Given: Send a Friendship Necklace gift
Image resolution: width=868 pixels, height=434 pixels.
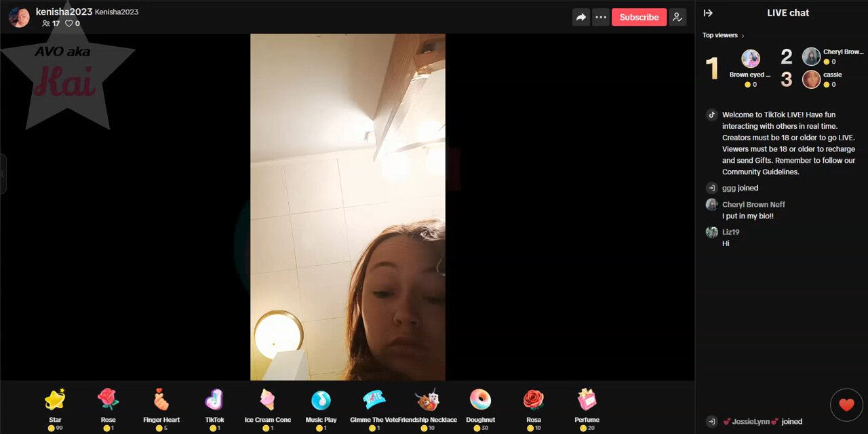Looking at the screenshot, I should coord(427,409).
